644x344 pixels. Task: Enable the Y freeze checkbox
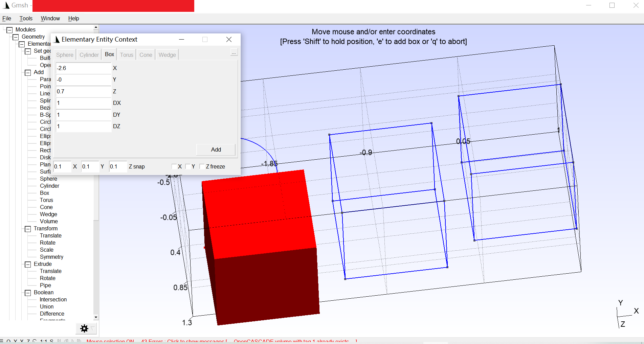tap(188, 166)
